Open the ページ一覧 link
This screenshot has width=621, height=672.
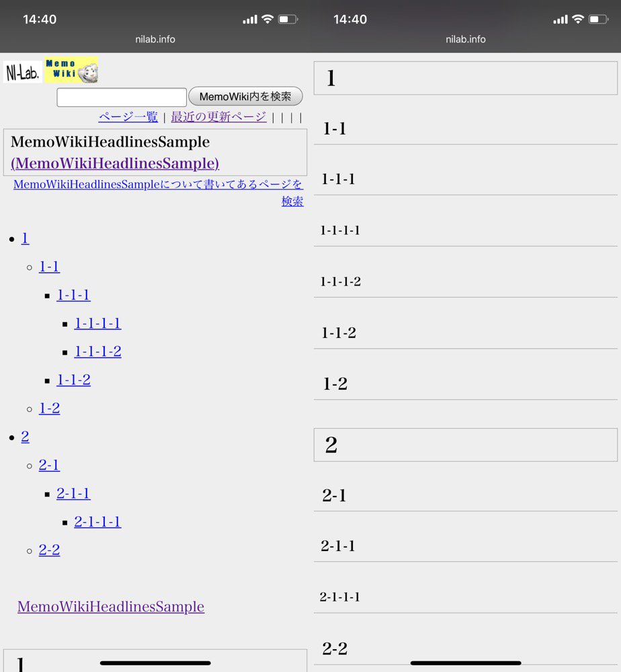pos(128,117)
